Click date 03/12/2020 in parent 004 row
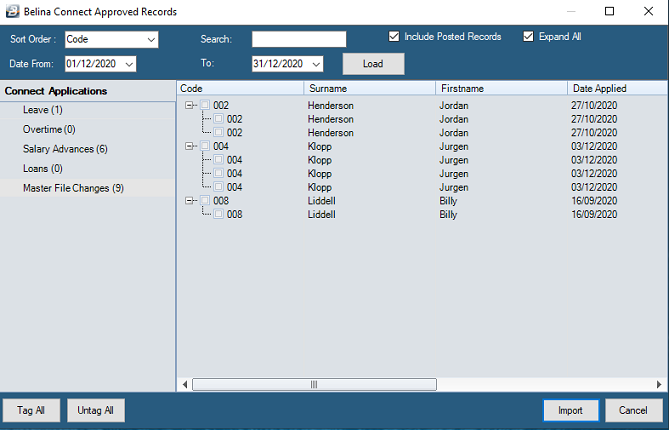The width and height of the screenshot is (669, 430). point(594,146)
